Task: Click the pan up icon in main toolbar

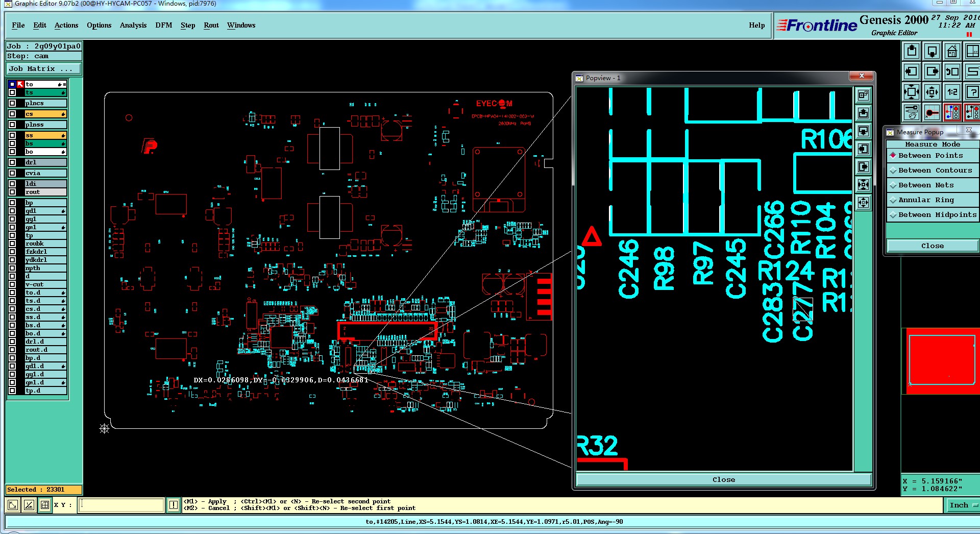Action: coord(912,52)
